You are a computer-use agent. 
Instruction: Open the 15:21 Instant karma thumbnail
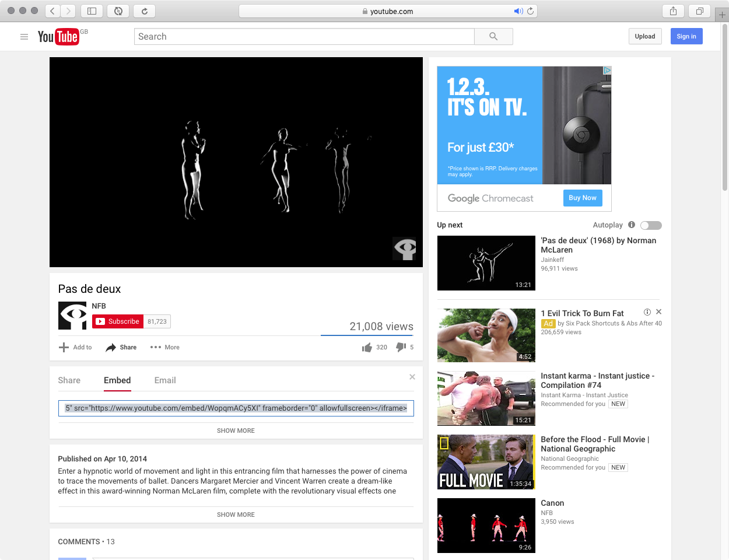tap(486, 398)
